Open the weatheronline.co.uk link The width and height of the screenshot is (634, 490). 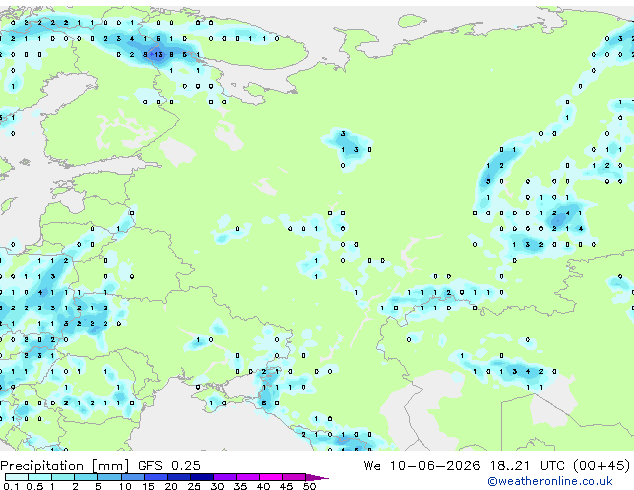tap(550, 481)
